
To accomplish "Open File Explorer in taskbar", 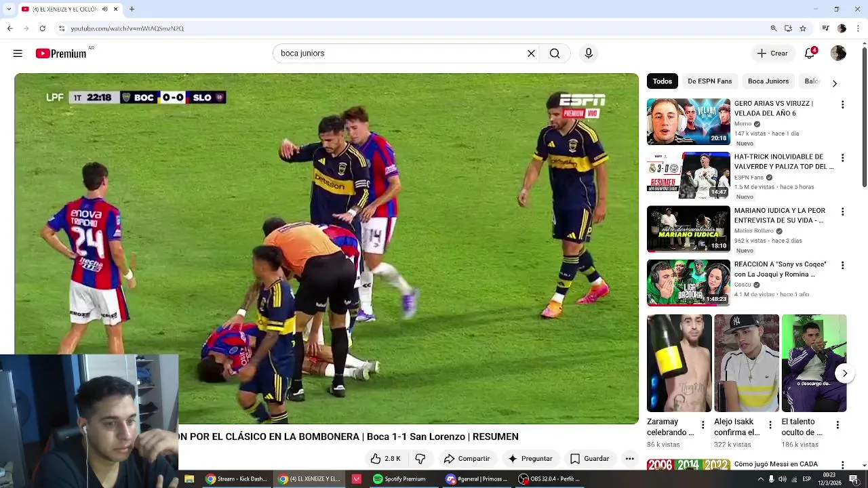I will (189, 479).
